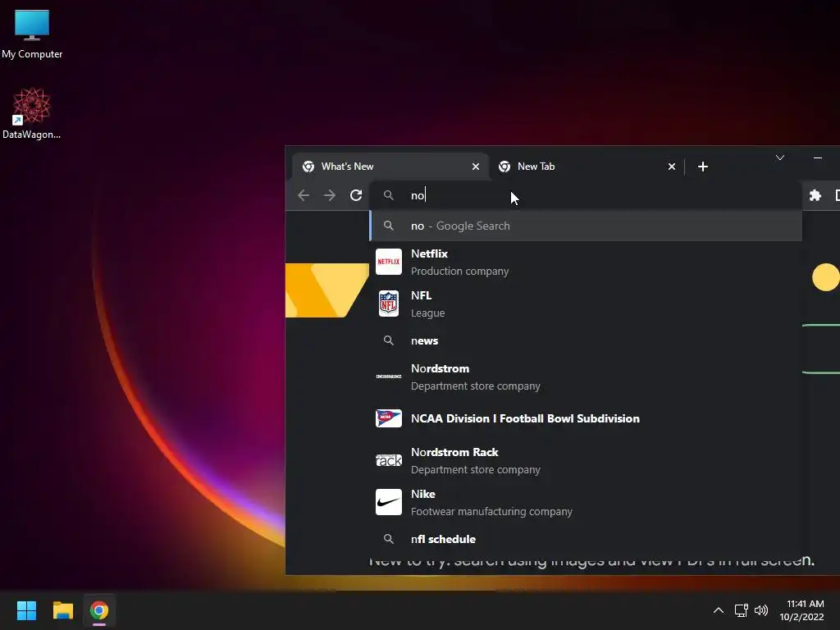The height and width of the screenshot is (630, 840).
Task: Reload the page in Chrome
Action: point(356,195)
